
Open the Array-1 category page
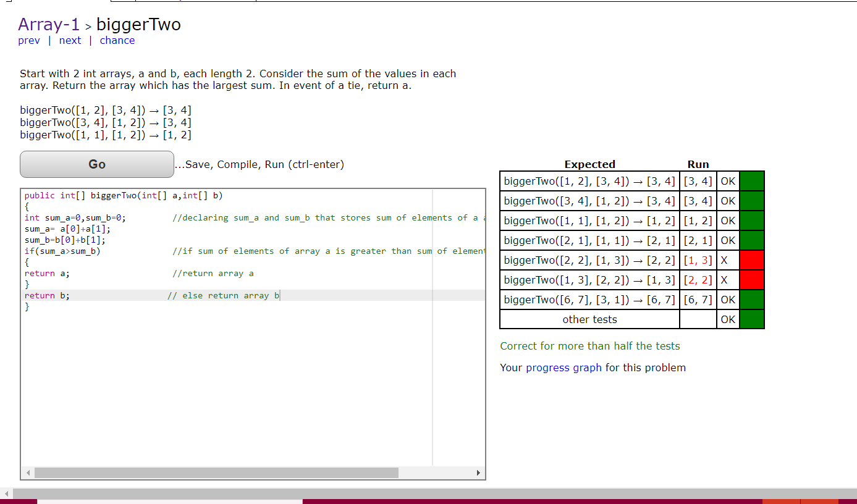[x=49, y=24]
